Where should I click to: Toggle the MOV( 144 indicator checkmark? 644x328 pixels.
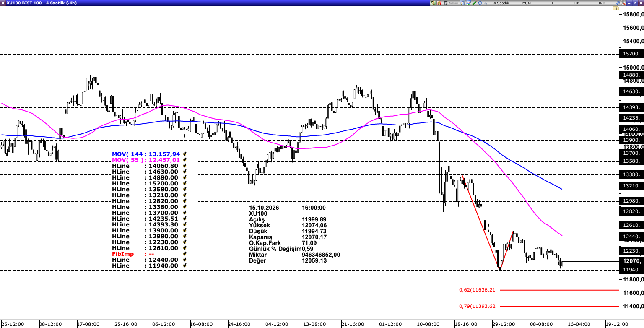[184, 154]
